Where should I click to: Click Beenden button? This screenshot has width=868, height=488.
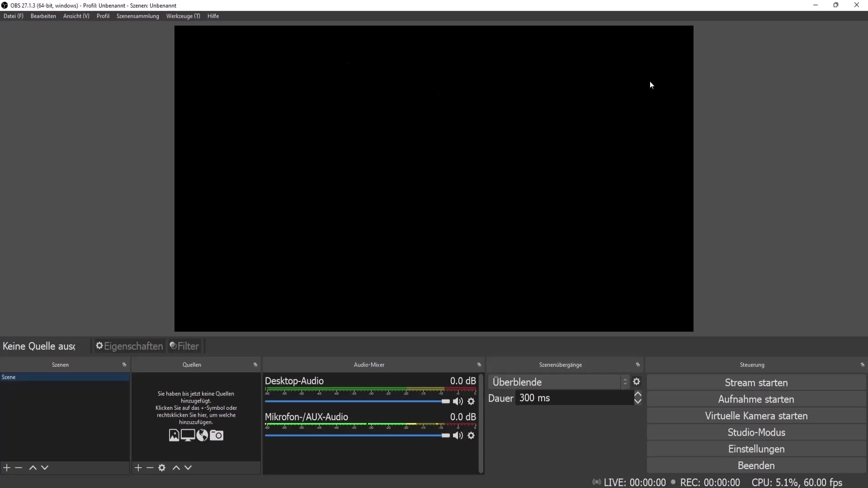coord(756,465)
